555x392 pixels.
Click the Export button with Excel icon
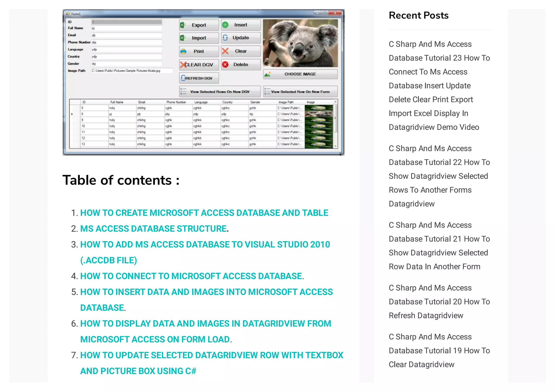pos(199,25)
